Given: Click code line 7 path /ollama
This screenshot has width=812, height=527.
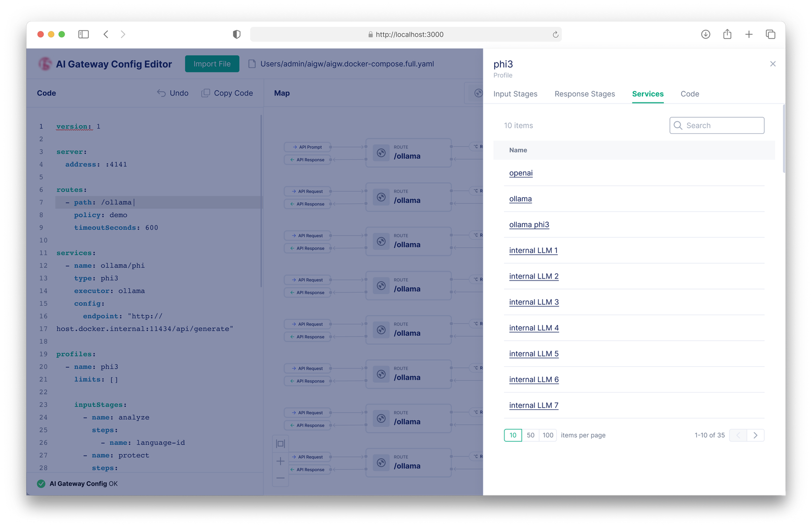Looking at the screenshot, I should (x=158, y=202).
